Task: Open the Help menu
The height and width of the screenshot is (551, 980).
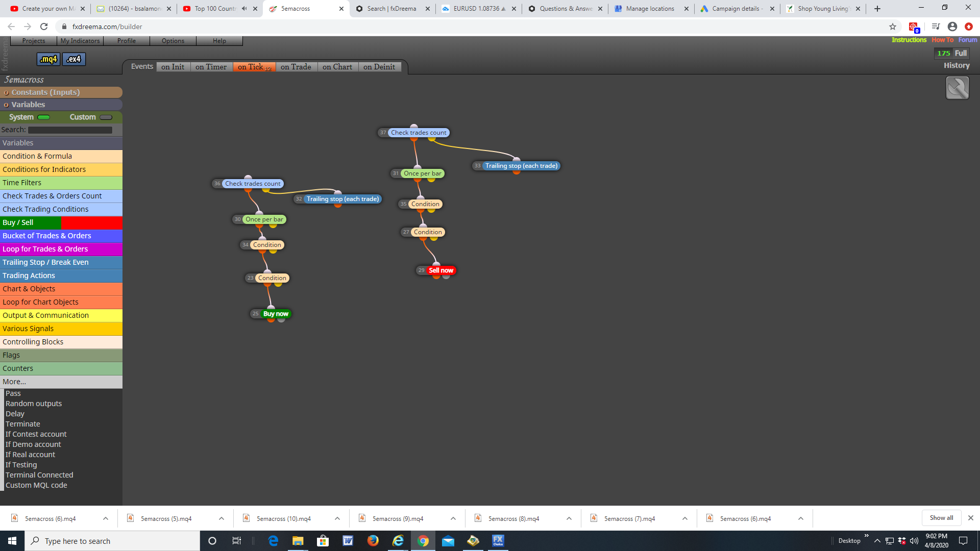Action: (219, 41)
